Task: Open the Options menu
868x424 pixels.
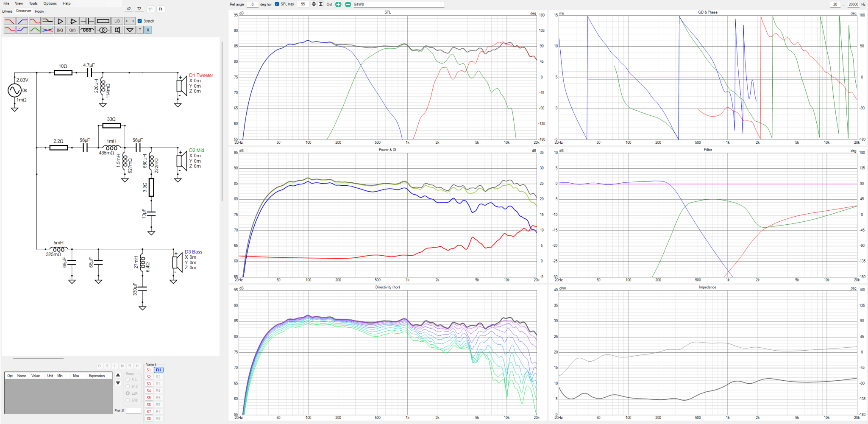Action: 50,3
